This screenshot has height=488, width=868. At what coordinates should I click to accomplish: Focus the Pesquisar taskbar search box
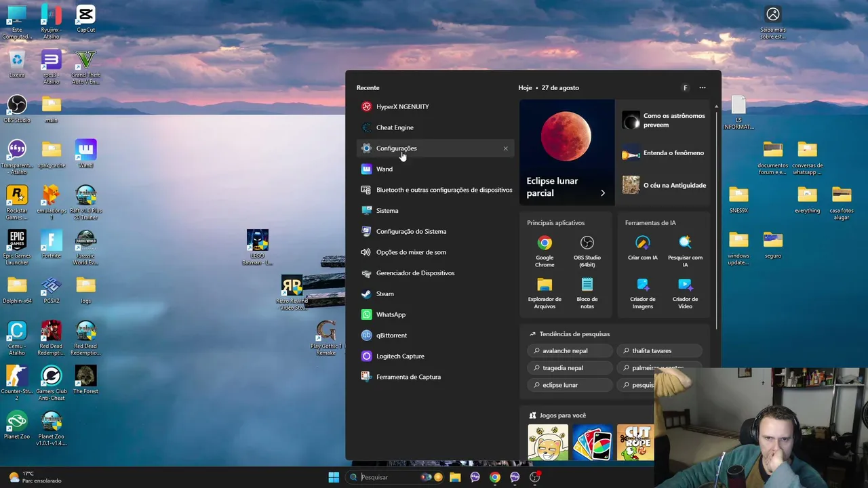pyautogui.click(x=393, y=477)
